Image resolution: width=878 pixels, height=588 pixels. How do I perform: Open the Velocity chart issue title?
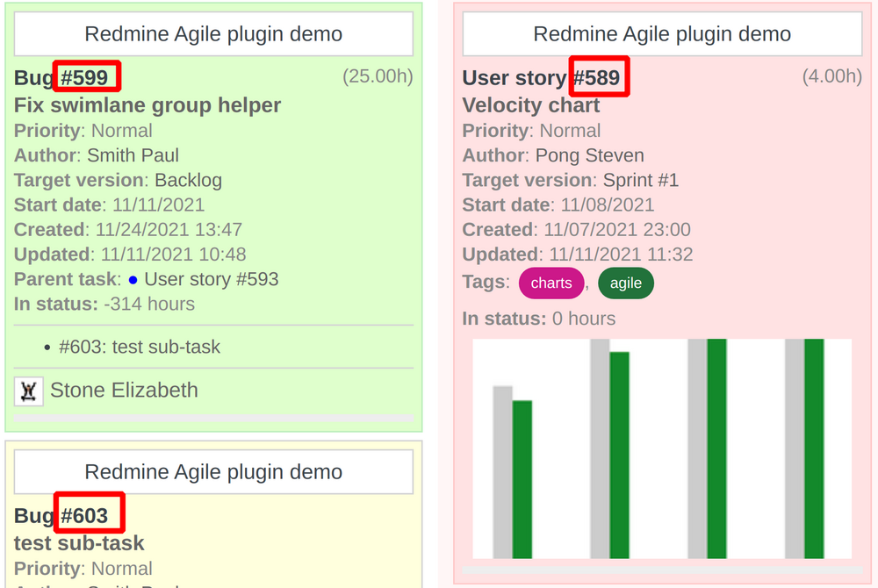click(530, 105)
